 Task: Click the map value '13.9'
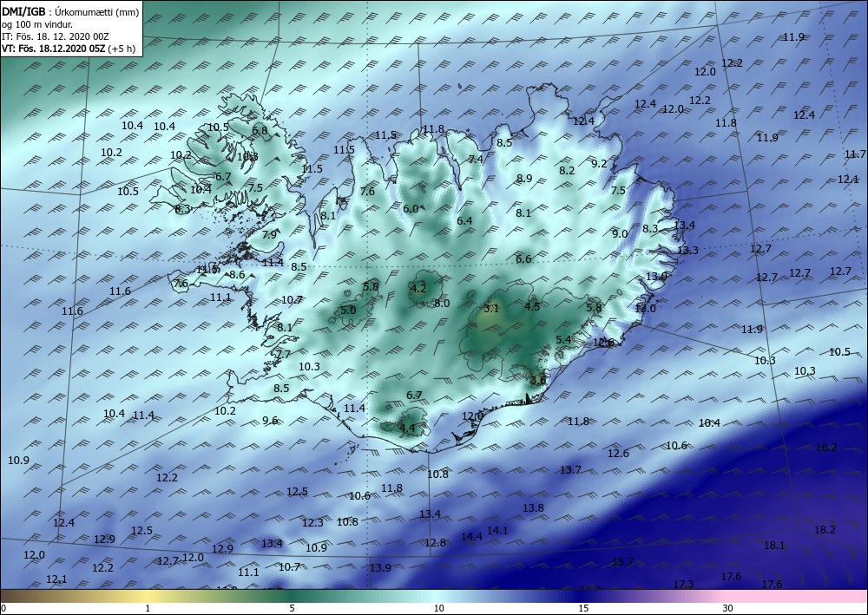click(380, 567)
